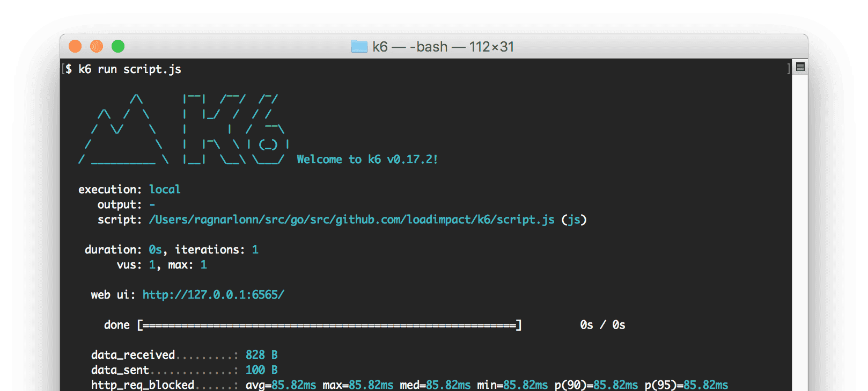Image resolution: width=868 pixels, height=391 pixels.
Task: Zoom the terminal with the green button
Action: [x=118, y=46]
